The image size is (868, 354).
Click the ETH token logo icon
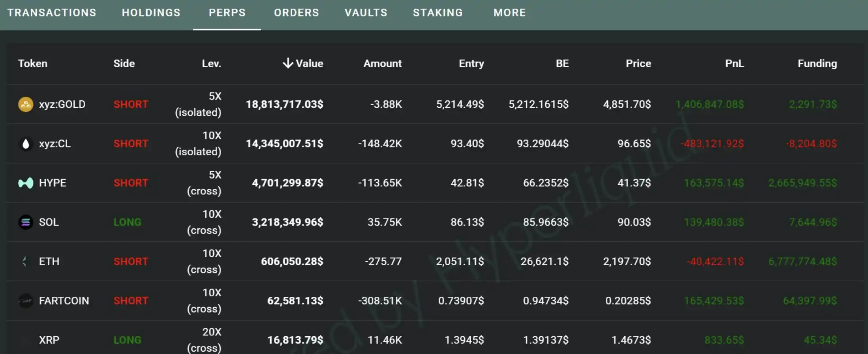point(26,261)
